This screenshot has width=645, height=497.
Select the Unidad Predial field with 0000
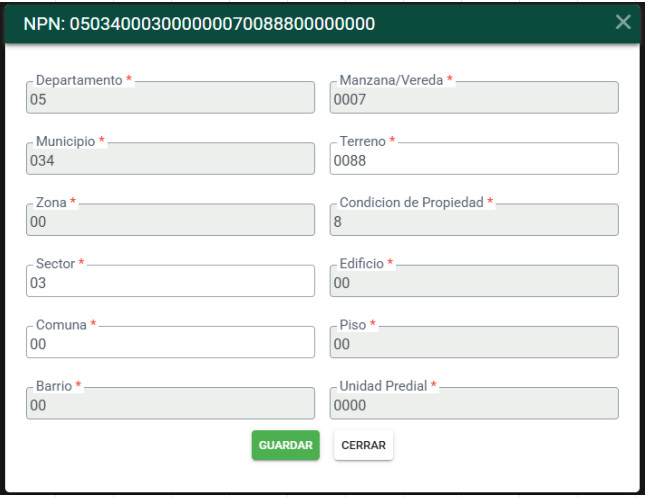[x=474, y=404]
